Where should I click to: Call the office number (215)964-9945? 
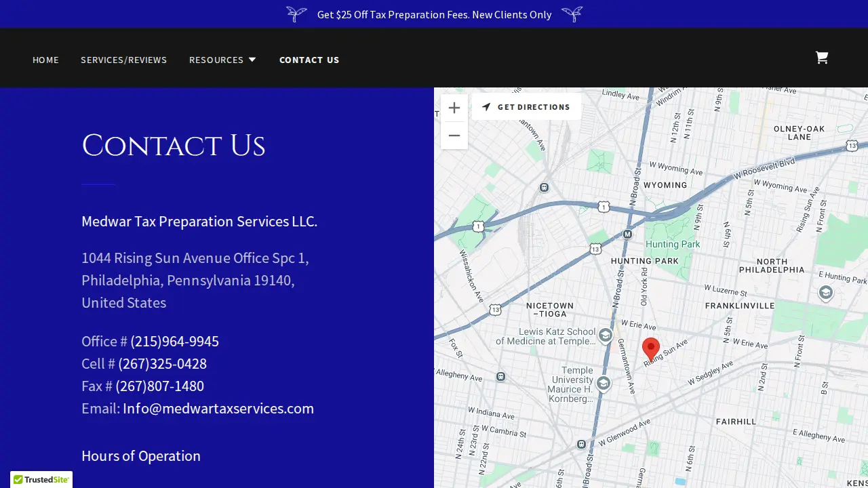174,341
